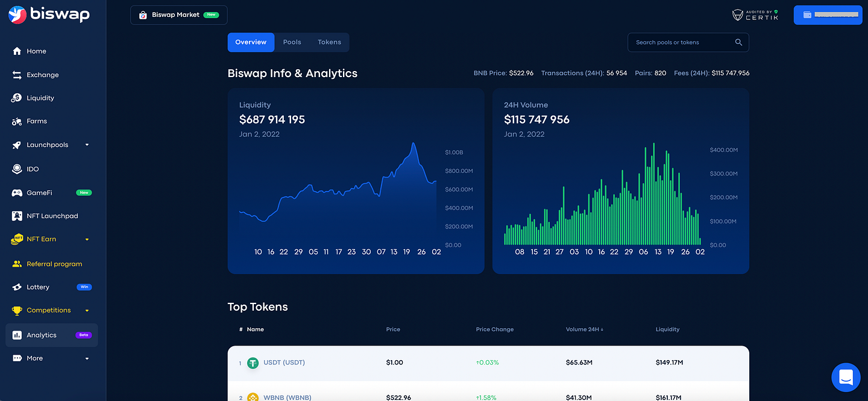The image size is (868, 401).
Task: Click the IDO icon in sidebar
Action: [x=17, y=169]
